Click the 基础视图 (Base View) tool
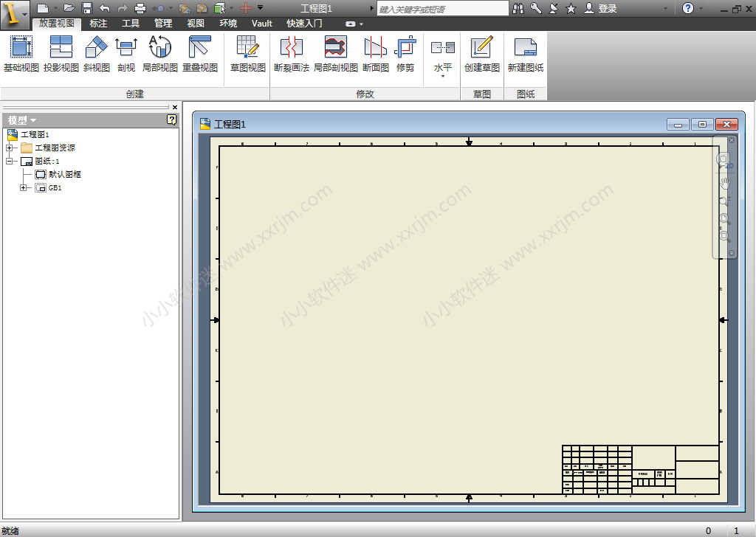This screenshot has width=756, height=537. pyautogui.click(x=21, y=54)
